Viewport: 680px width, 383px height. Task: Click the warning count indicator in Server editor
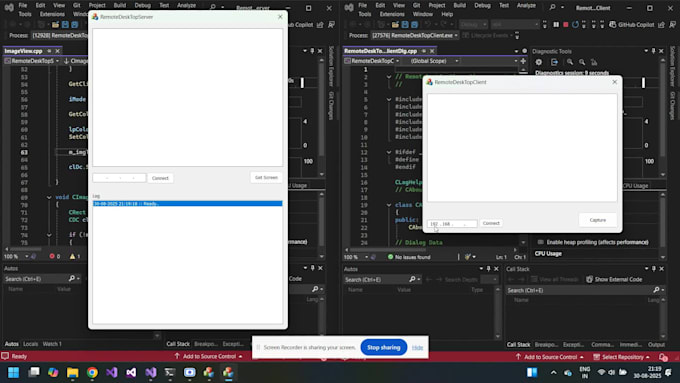[75, 256]
